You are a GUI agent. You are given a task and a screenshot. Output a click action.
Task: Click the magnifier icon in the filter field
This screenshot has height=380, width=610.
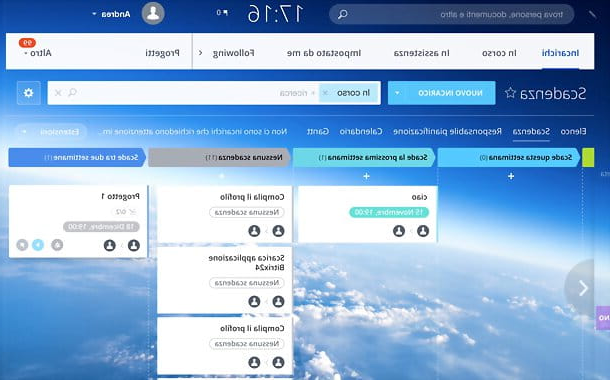(x=72, y=93)
